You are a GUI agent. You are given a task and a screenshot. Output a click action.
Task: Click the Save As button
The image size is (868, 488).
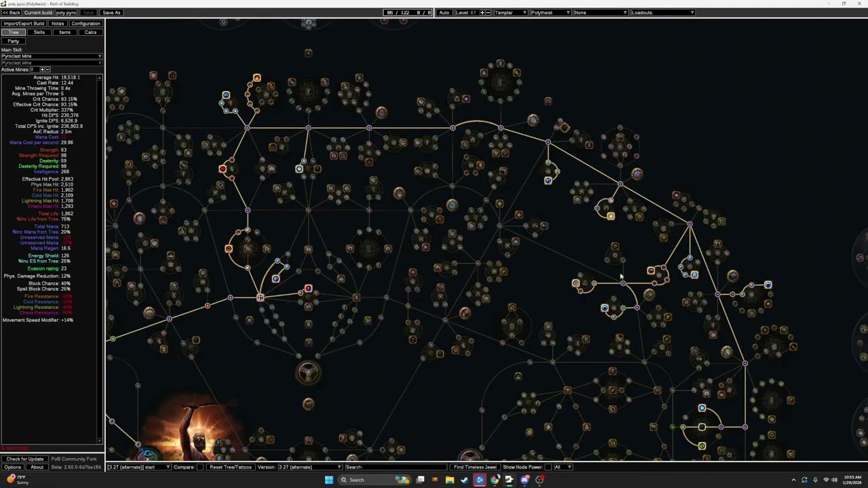[x=111, y=12]
